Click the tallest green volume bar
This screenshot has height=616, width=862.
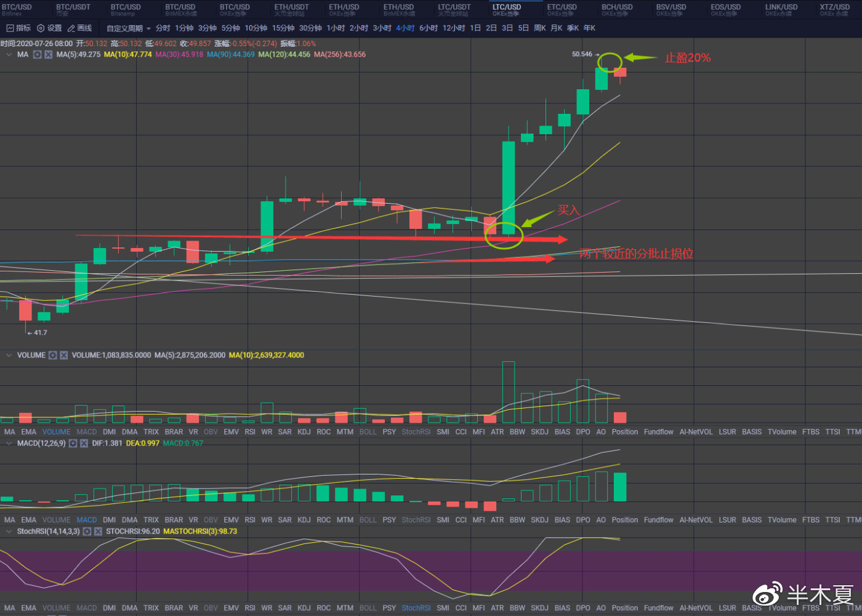509,392
